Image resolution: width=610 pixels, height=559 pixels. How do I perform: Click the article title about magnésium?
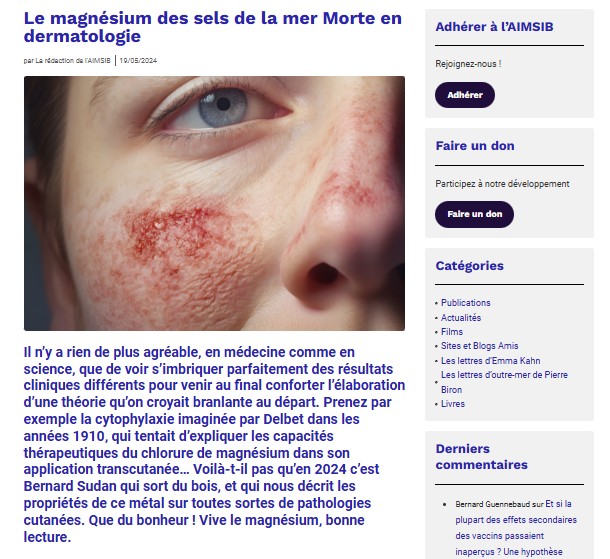[212, 27]
